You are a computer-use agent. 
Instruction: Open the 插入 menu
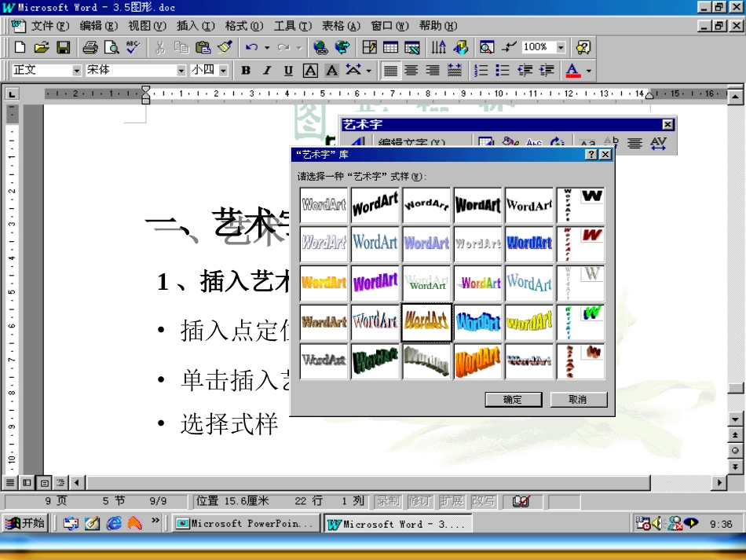point(196,26)
